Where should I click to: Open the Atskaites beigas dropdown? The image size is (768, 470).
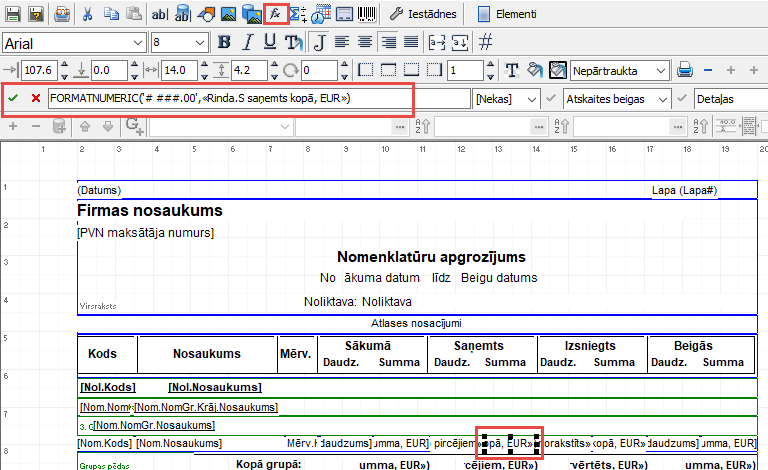[663, 99]
